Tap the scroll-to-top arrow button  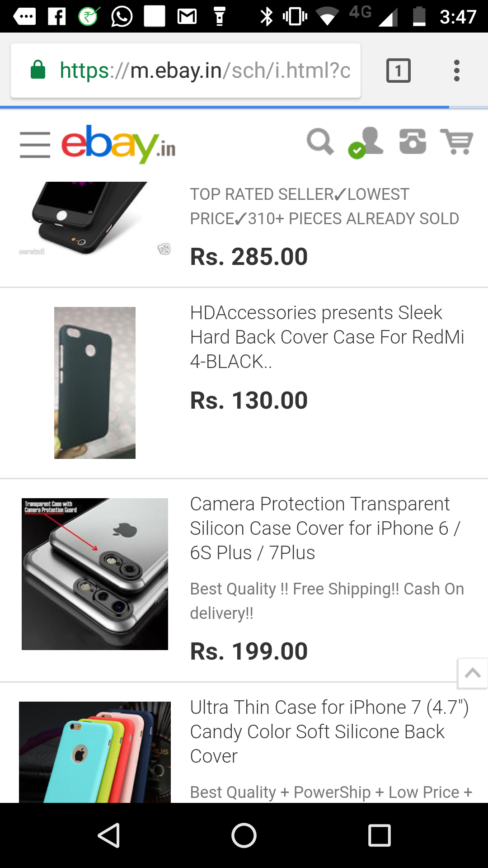click(472, 673)
